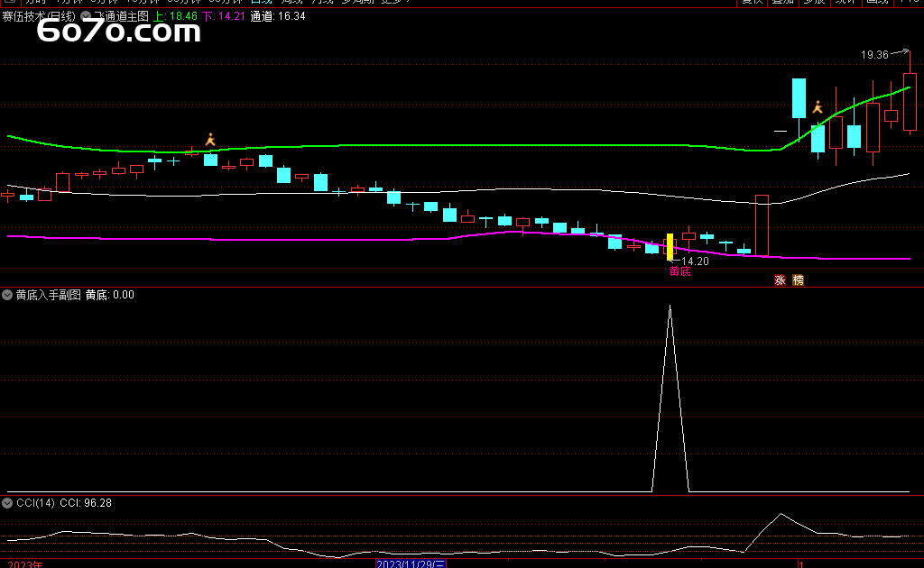Click the peak of the 黄底 signal spike
This screenshot has width=924, height=568.
(670, 307)
